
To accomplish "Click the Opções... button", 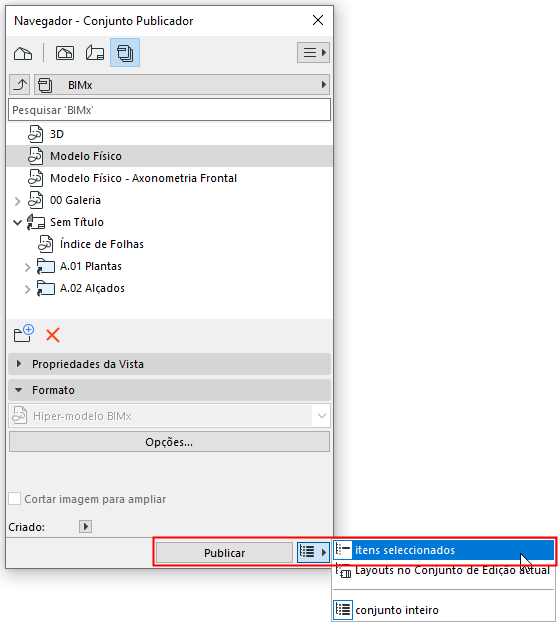I will click(x=170, y=442).
